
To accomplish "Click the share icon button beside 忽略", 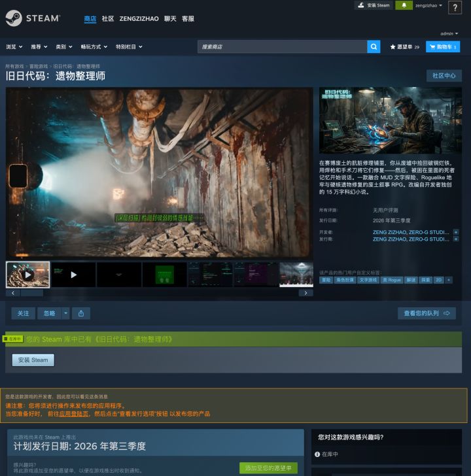I will [x=81, y=313].
